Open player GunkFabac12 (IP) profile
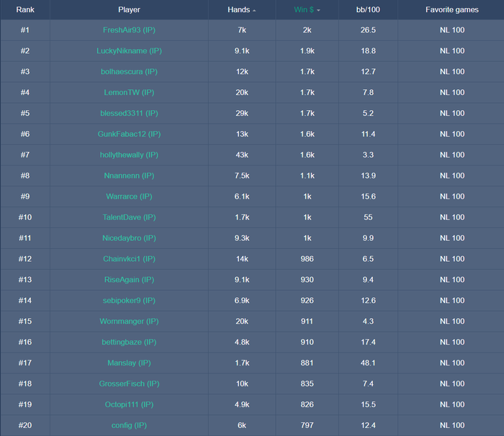Screen dimensions: 504x436 coord(129,134)
